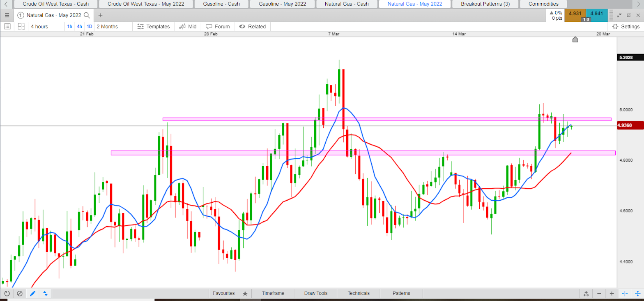The image size is (644, 301).
Task: Open Breakout Patterns (3) tab
Action: 485,4
